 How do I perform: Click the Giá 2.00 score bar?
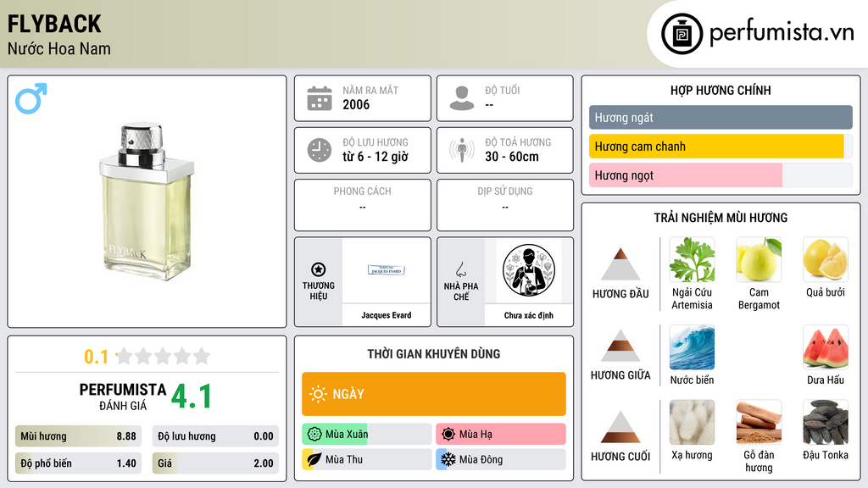215,463
